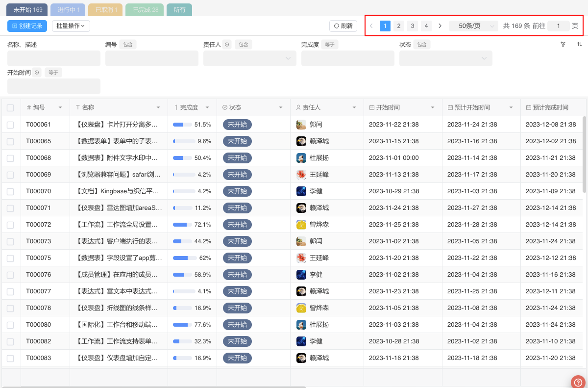
Task: Select the checkbox for row T000075
Action: coord(10,258)
